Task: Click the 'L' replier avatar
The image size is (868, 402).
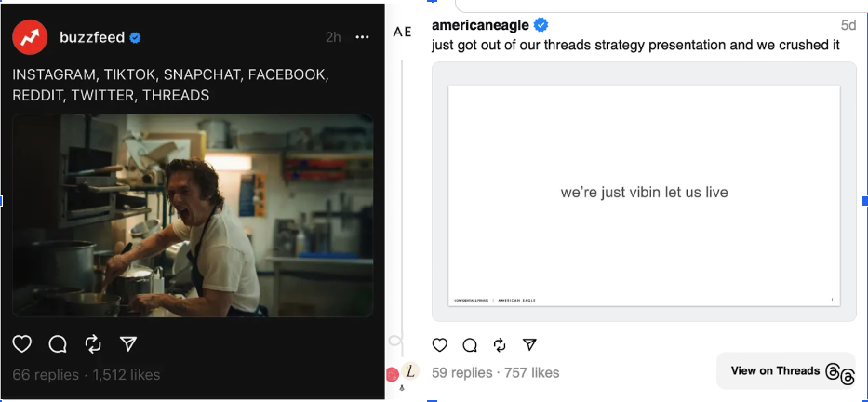Action: (411, 371)
